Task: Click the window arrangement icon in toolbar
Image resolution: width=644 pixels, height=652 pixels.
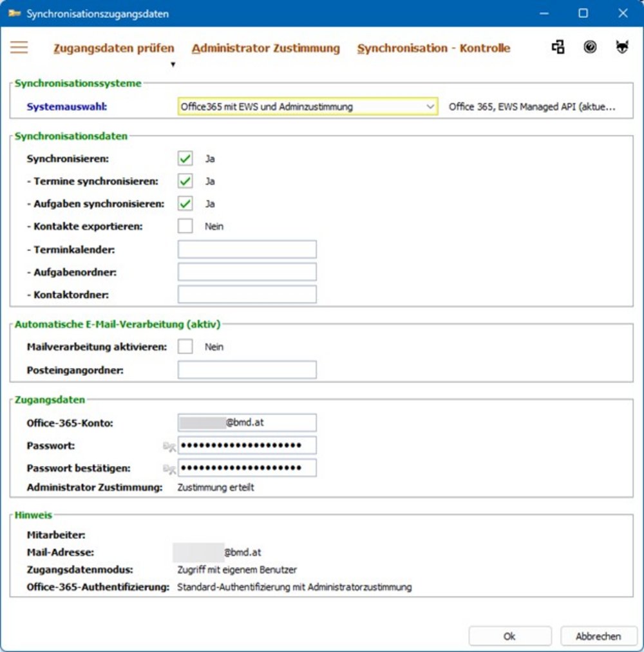Action: point(558,48)
